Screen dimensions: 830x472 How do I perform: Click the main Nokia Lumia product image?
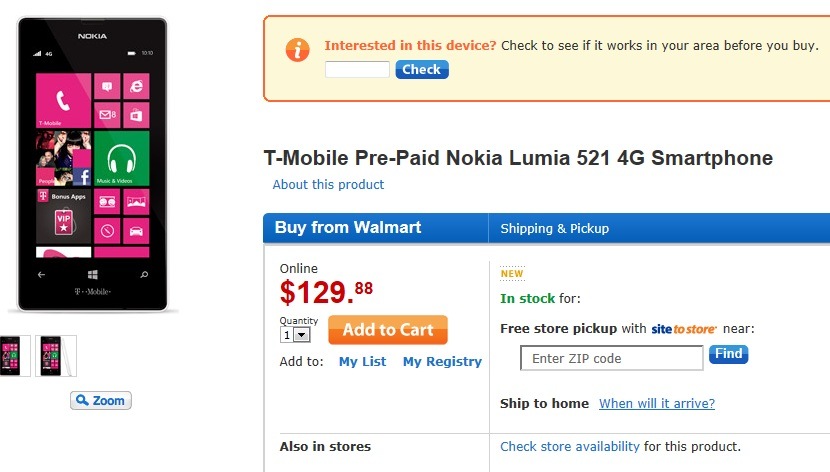pos(93,165)
